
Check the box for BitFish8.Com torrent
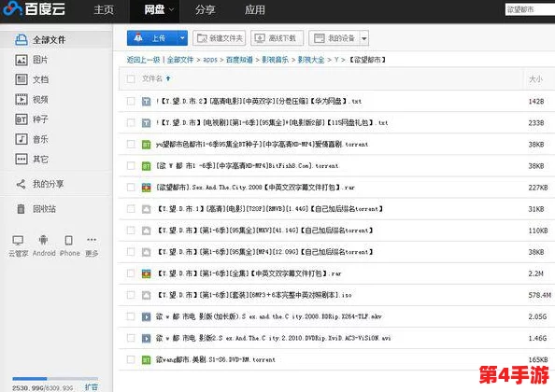pyautogui.click(x=131, y=166)
